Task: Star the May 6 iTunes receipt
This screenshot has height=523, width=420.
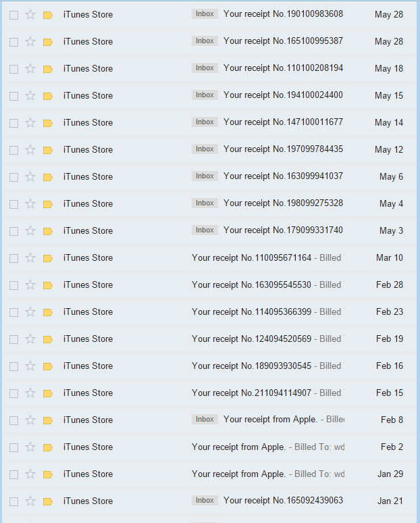Action: click(30, 177)
